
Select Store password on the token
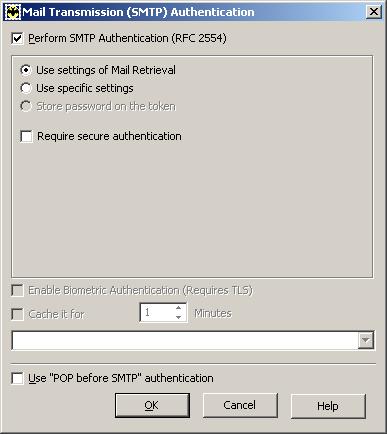[x=26, y=106]
